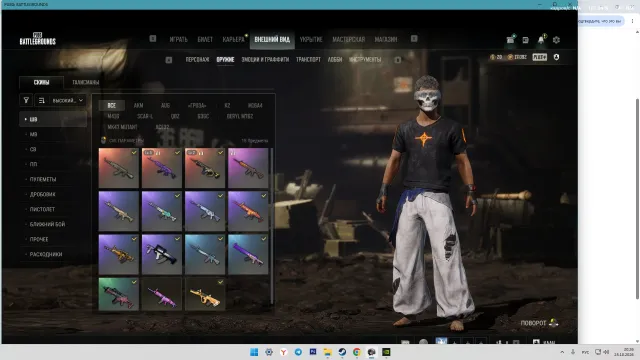Open the БИЛЕТ main menu tab
Viewport: 640px width, 360px height.
205,39
